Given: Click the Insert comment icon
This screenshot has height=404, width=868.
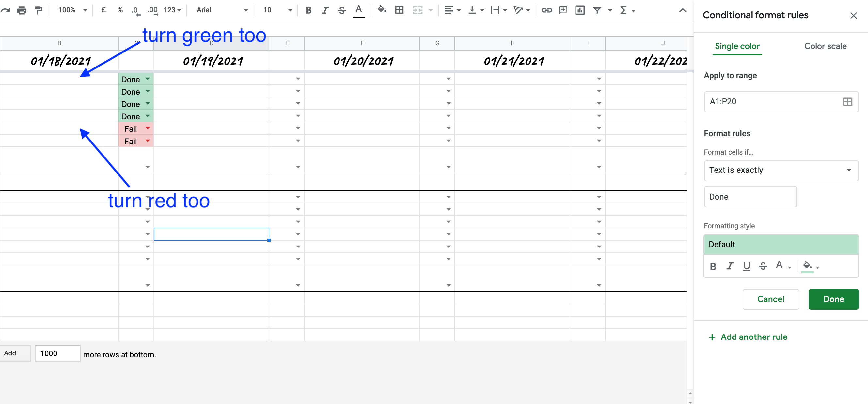Looking at the screenshot, I should point(563,10).
